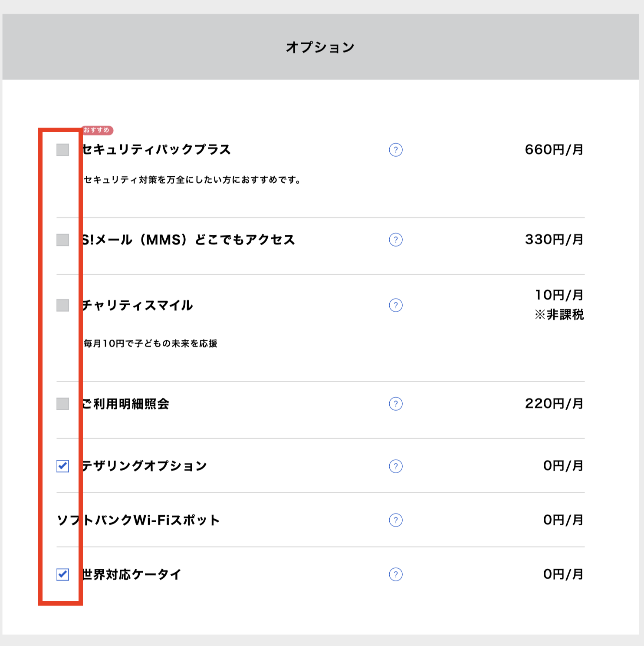644x646 pixels.
Task: Click the おすすめ badge
Action: click(x=97, y=130)
